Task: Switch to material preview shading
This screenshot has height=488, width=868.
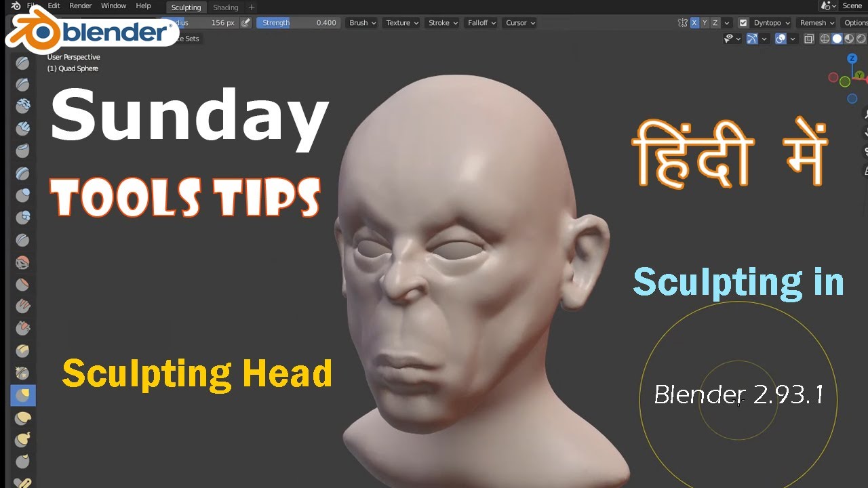Action: click(x=849, y=39)
